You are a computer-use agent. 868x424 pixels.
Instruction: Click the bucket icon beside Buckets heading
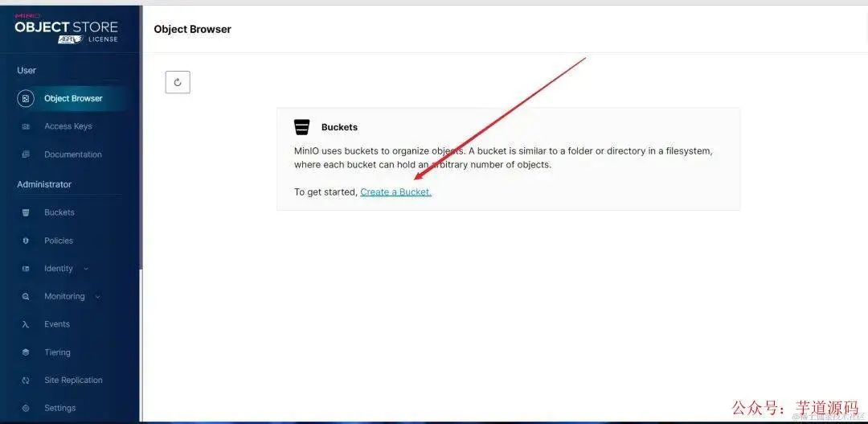point(301,127)
